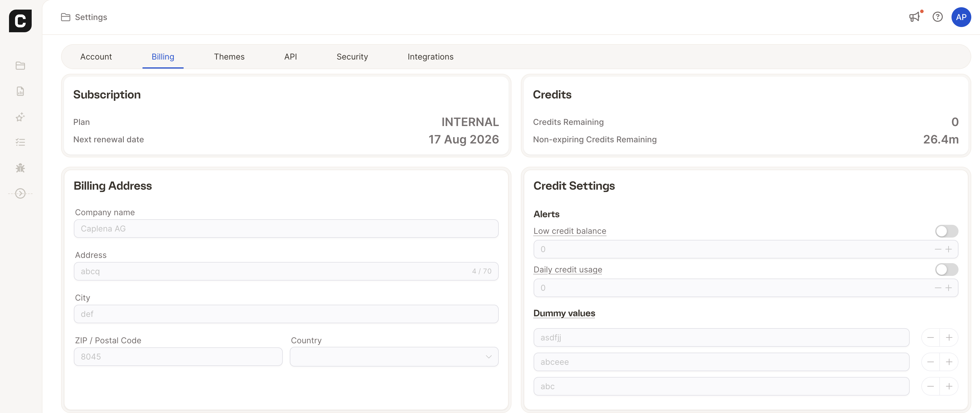
Task: Increase the Daily credit usage value
Action: click(949, 288)
